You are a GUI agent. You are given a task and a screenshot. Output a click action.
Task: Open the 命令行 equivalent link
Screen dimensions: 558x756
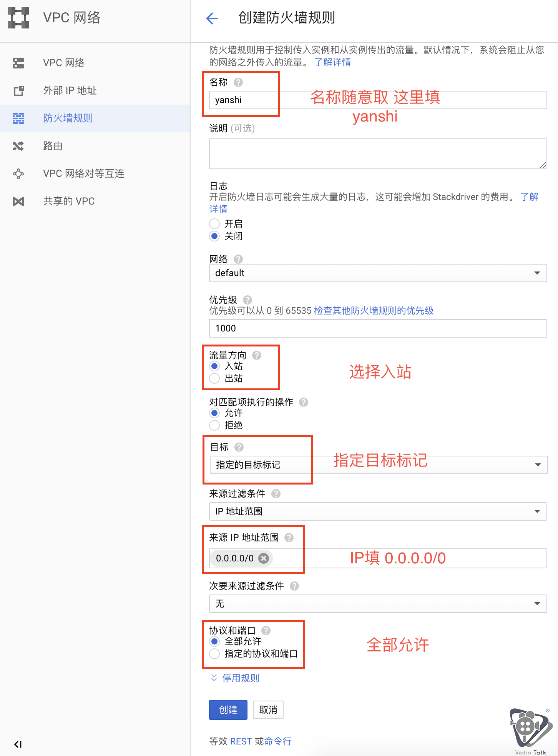coord(278,741)
